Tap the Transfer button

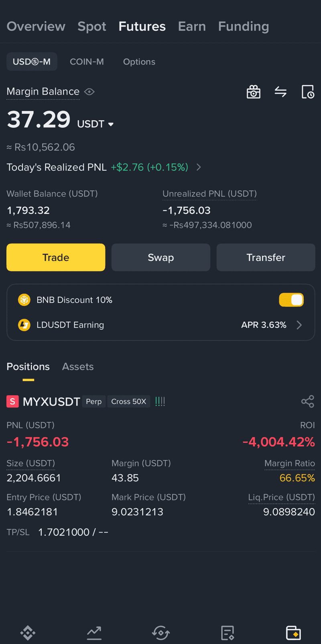pos(266,257)
